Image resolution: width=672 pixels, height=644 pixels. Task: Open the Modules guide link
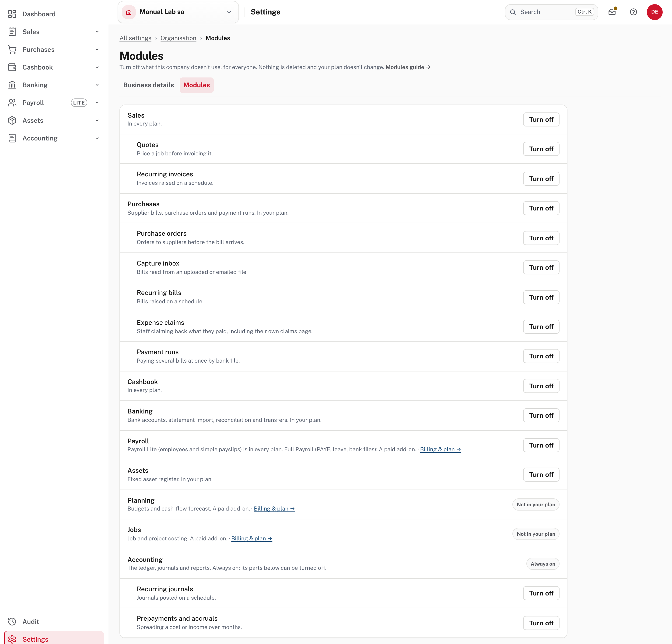[408, 67]
